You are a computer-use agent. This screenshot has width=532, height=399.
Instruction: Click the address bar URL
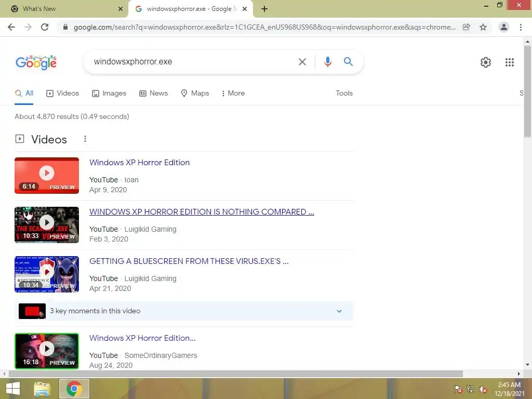tap(264, 27)
